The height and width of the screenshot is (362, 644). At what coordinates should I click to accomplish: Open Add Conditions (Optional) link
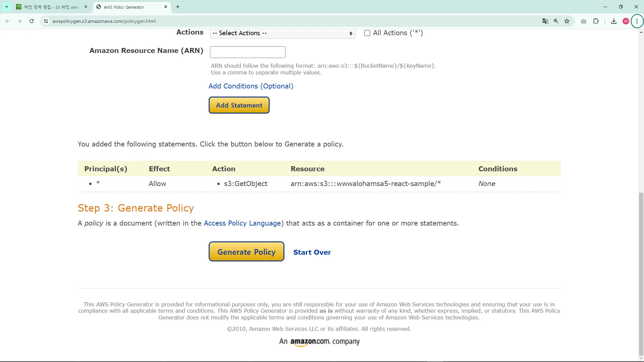[x=251, y=86]
